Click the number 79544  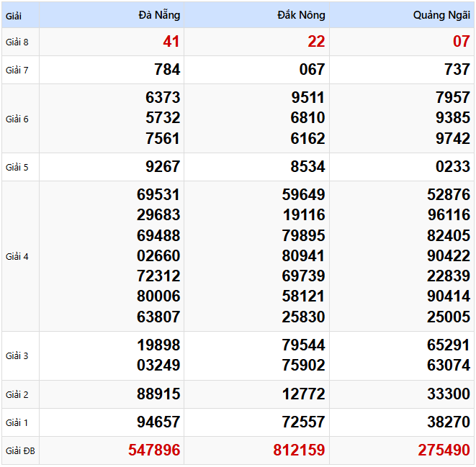[x=304, y=345]
